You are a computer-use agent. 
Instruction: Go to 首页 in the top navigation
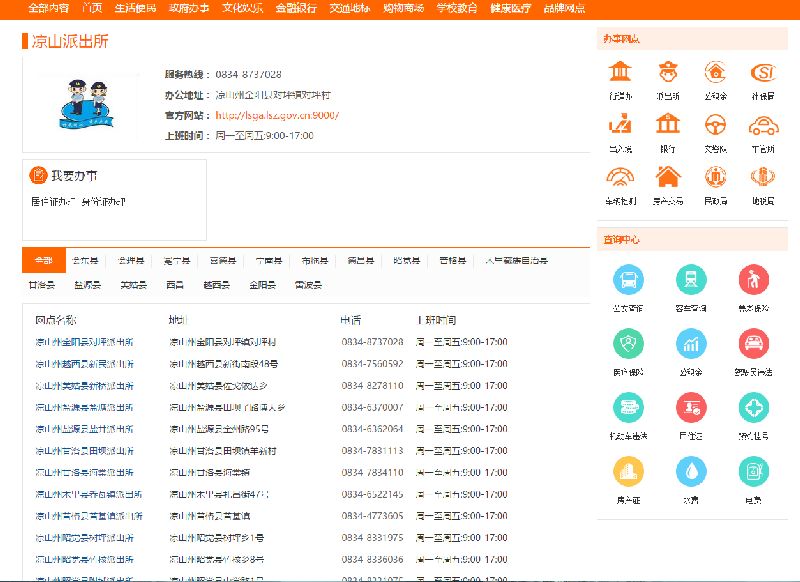(x=92, y=8)
